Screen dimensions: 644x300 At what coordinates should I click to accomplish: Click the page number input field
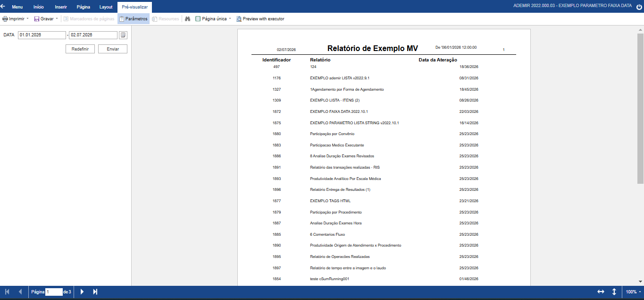(x=54, y=292)
